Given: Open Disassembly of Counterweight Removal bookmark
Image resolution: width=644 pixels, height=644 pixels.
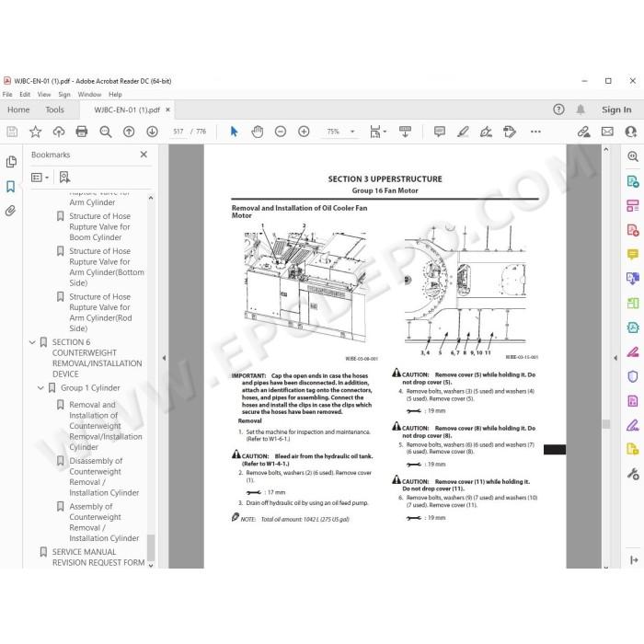Looking at the screenshot, I should point(104,477).
